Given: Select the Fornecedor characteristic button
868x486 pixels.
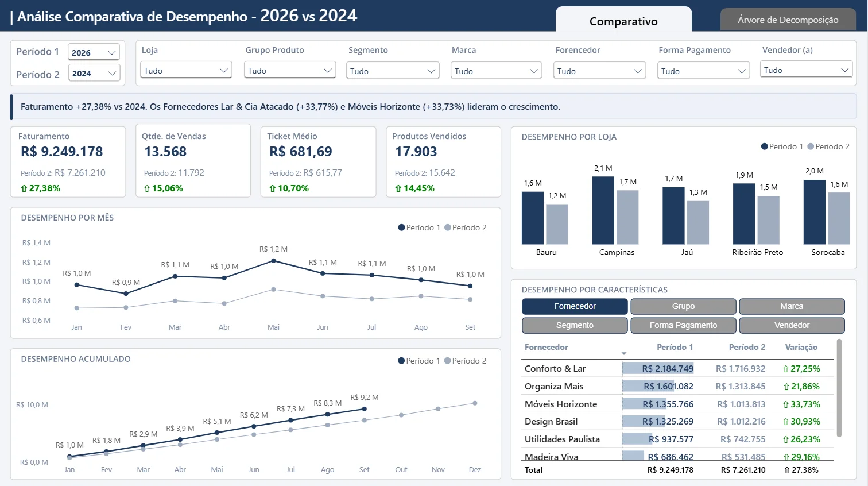Looking at the screenshot, I should [x=575, y=306].
